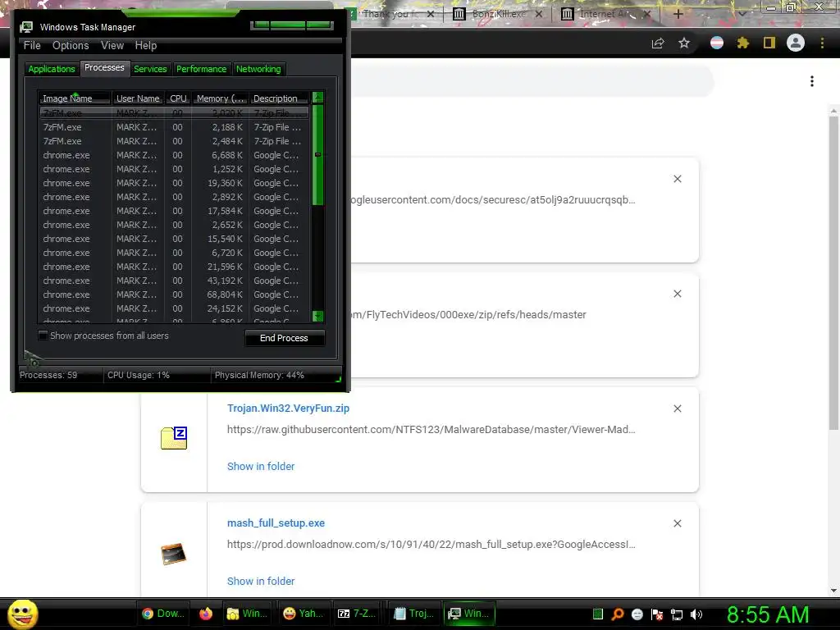This screenshot has width=840, height=630.
Task: Open the Chrome Downloads taskbar button
Action: click(x=163, y=614)
